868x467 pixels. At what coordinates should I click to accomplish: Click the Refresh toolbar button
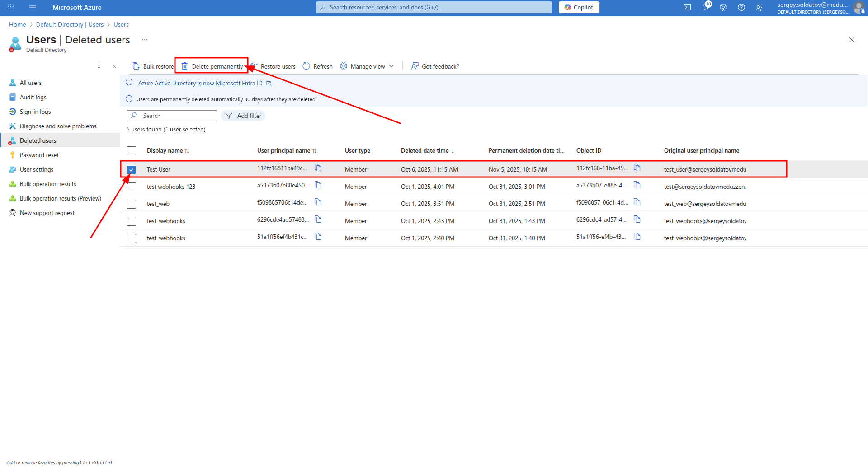pos(317,66)
